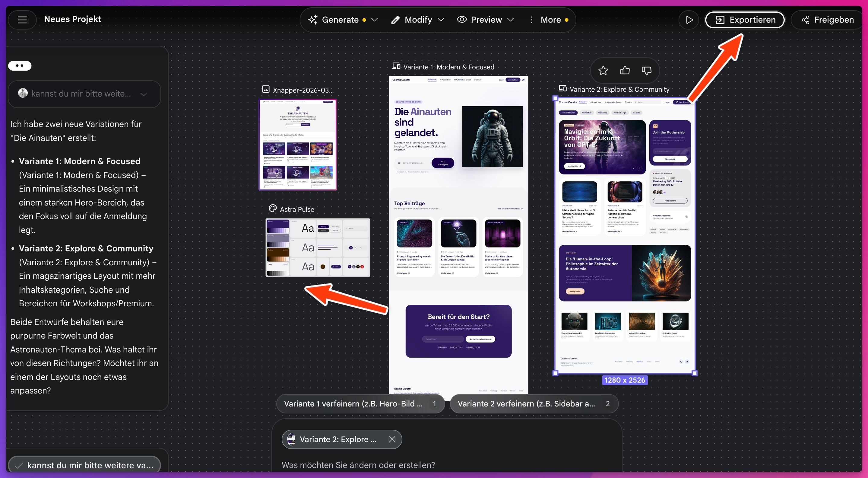
Task: Click the thumbs up icon
Action: click(625, 70)
